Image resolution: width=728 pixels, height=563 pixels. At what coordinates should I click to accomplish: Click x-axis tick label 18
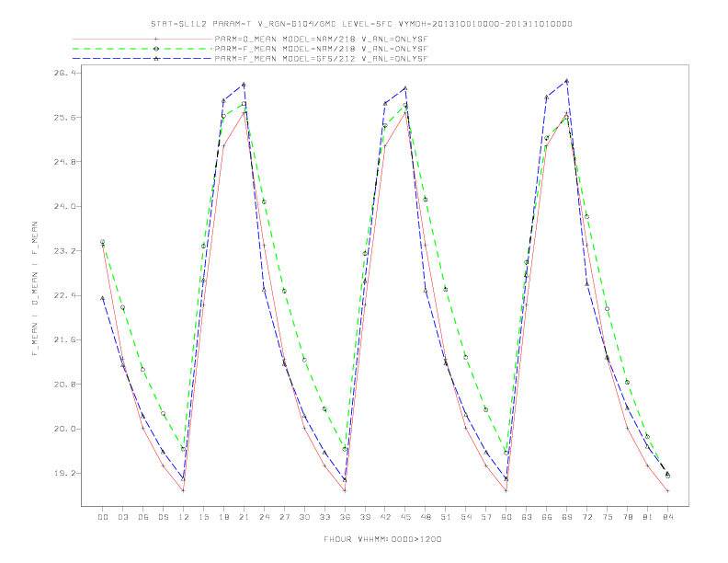(x=223, y=517)
